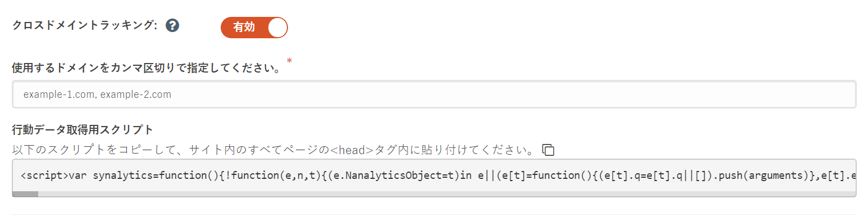Click the red required asterisk

point(289,61)
